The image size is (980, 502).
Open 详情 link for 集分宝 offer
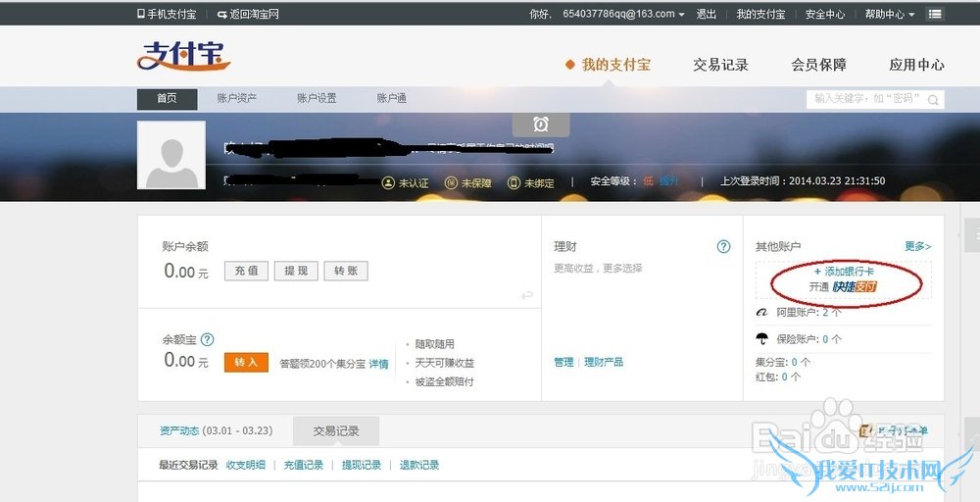coord(378,364)
